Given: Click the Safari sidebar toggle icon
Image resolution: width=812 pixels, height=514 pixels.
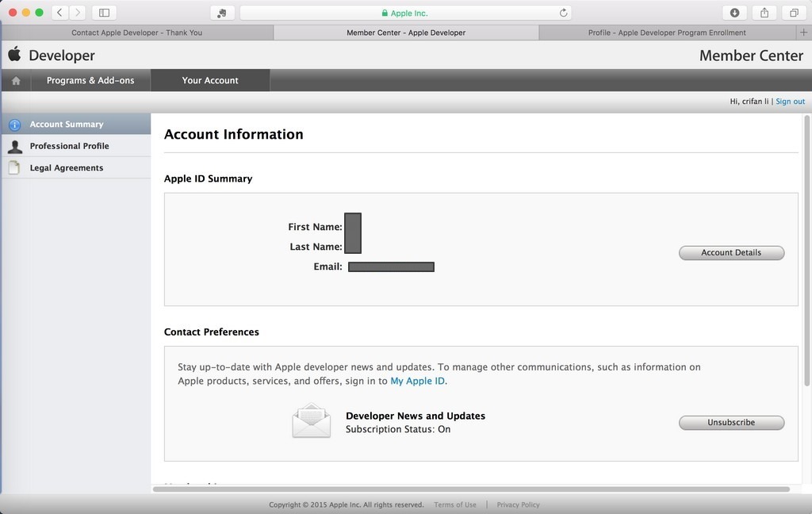Looking at the screenshot, I should tap(104, 13).
